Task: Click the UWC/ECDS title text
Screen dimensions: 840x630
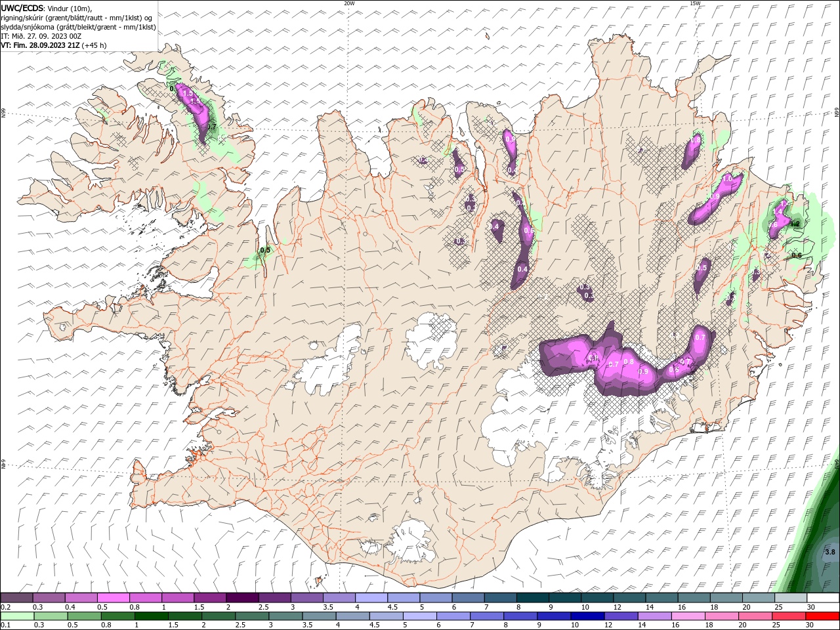Action: 23,8
